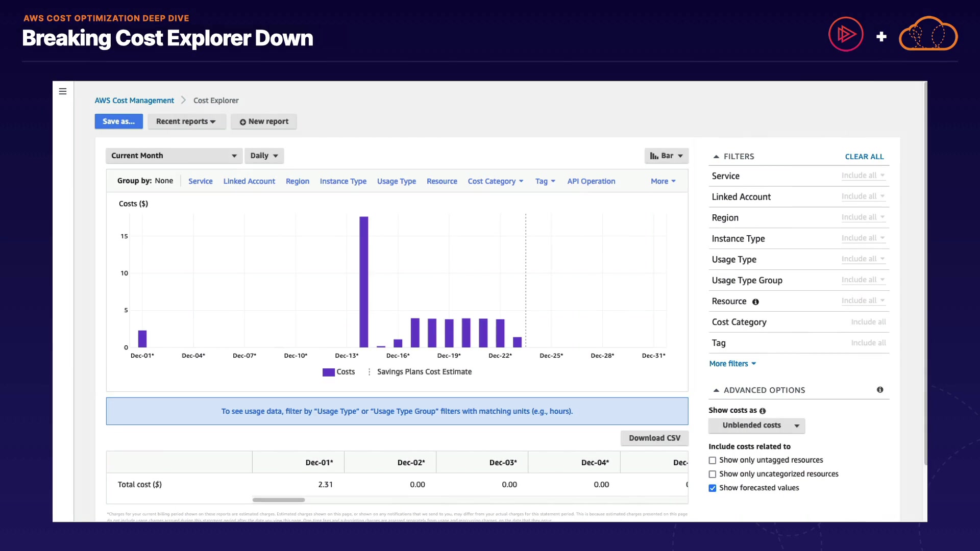Click the orange cloud logo icon
This screenshot has width=980, height=551.
pos(928,35)
